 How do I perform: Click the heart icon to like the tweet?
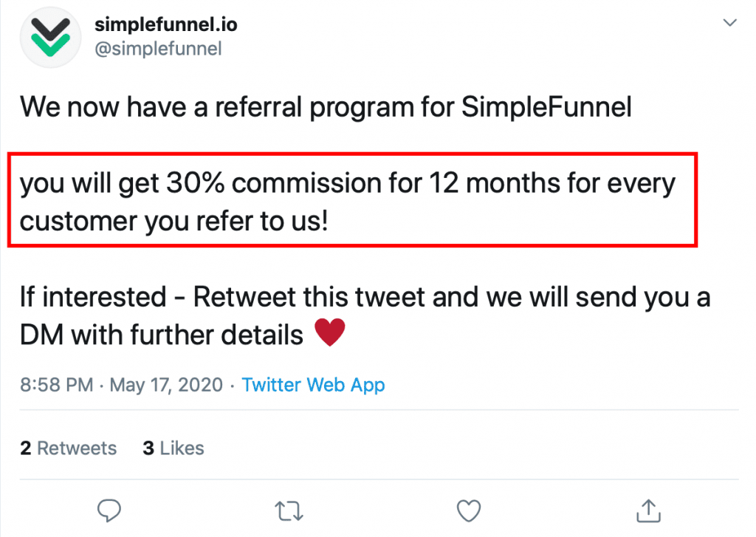click(x=468, y=510)
